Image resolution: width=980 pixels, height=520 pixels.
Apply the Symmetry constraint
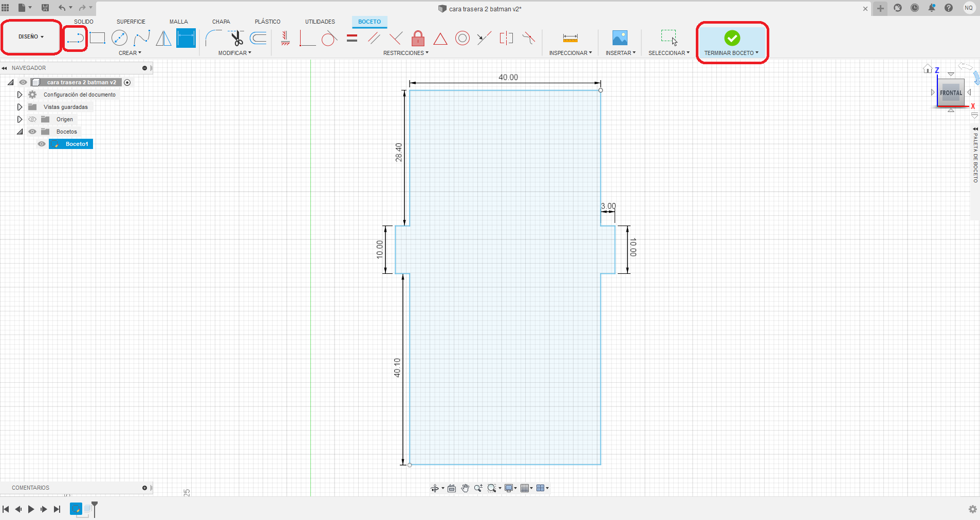click(506, 38)
